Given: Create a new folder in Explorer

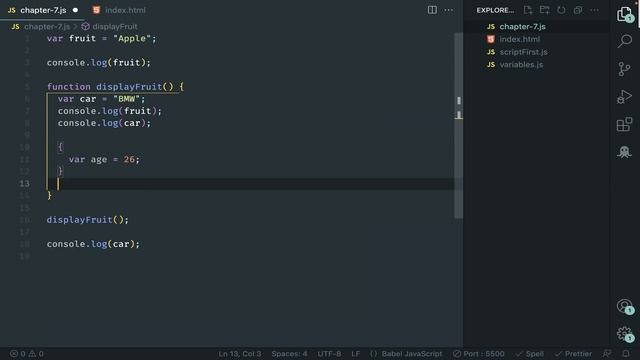Looking at the screenshot, I should 544,10.
